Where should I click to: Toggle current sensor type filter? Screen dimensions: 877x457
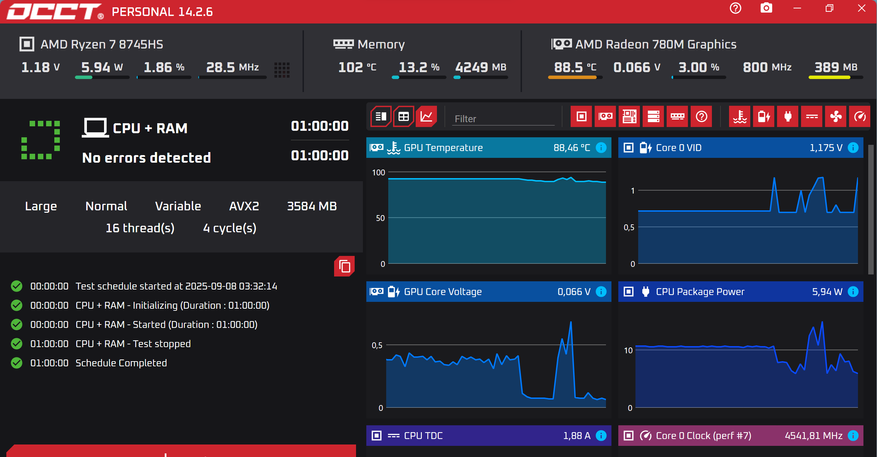click(x=812, y=116)
